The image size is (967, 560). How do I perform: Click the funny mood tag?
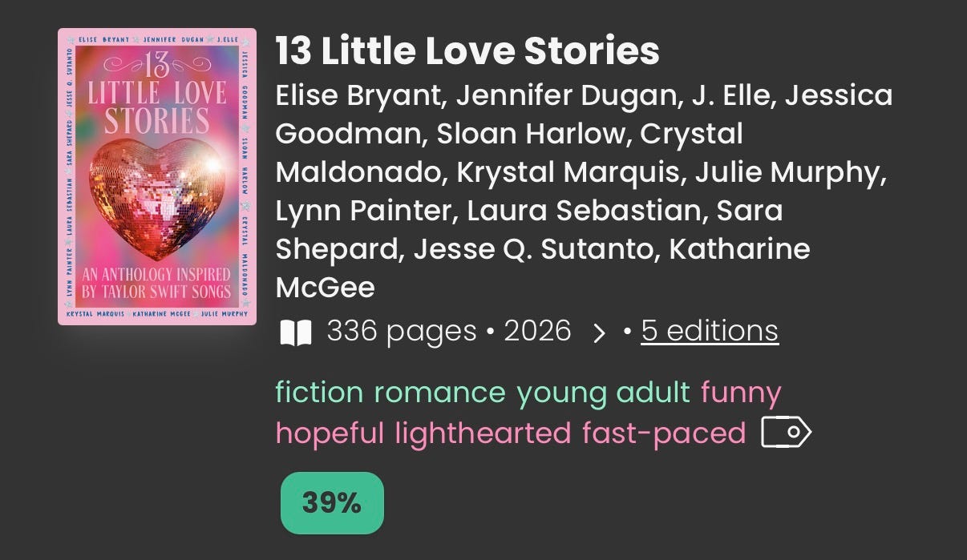(741, 393)
